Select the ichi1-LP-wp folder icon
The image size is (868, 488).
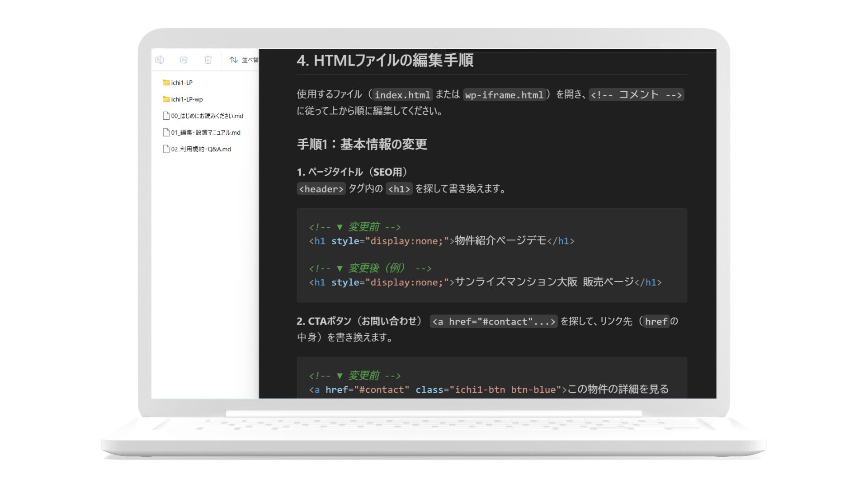166,99
